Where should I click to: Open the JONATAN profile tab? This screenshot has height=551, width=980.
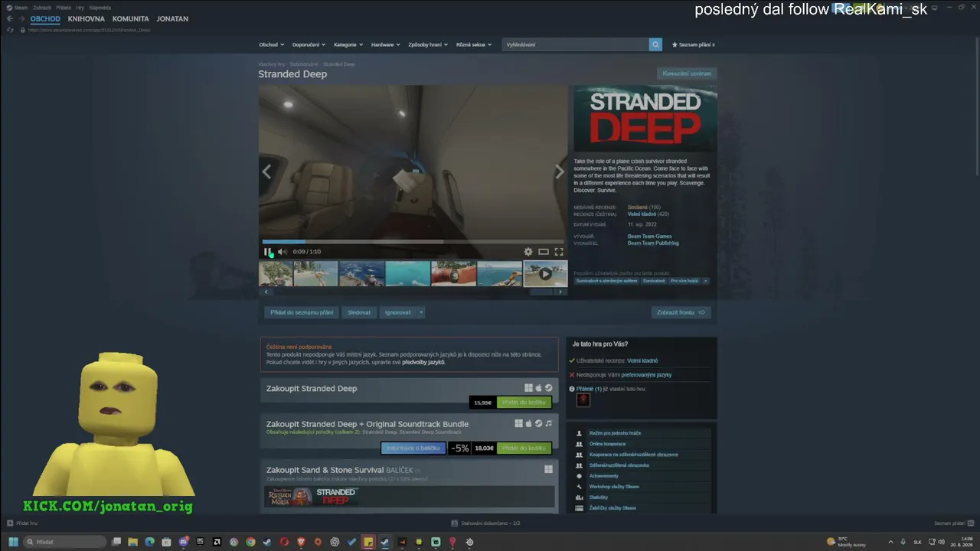point(172,18)
